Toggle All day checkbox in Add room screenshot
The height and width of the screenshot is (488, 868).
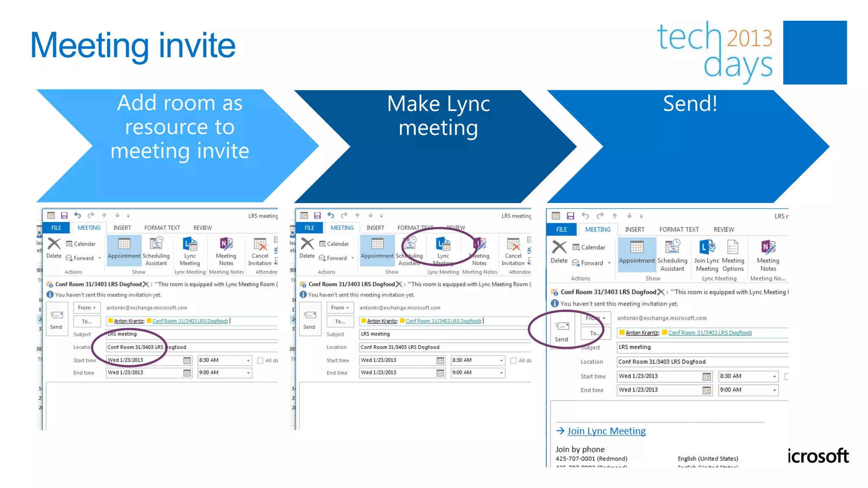pyautogui.click(x=260, y=361)
